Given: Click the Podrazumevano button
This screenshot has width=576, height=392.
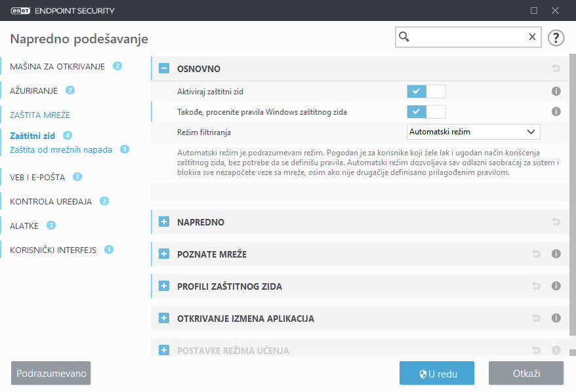Looking at the screenshot, I should [x=51, y=373].
